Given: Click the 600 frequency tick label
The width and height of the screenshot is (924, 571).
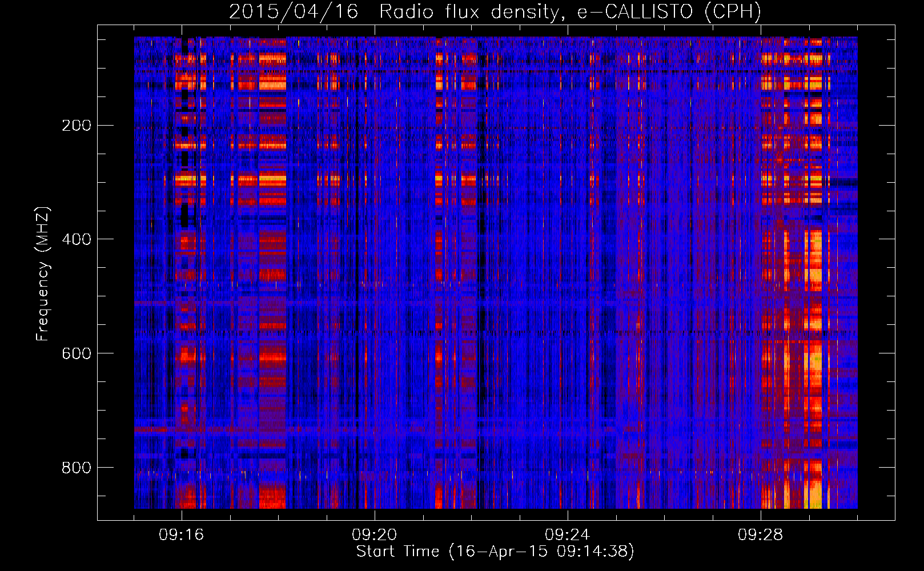Looking at the screenshot, I should [x=77, y=353].
